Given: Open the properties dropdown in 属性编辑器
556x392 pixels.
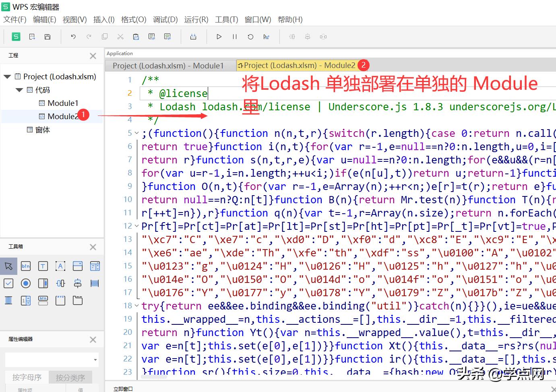Looking at the screenshot, I should click(94, 359).
